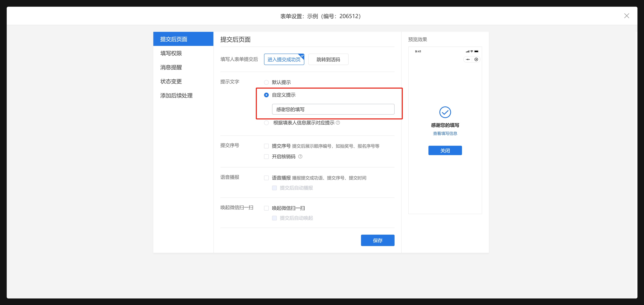Open the 状态变更 sidebar tab

point(183,81)
